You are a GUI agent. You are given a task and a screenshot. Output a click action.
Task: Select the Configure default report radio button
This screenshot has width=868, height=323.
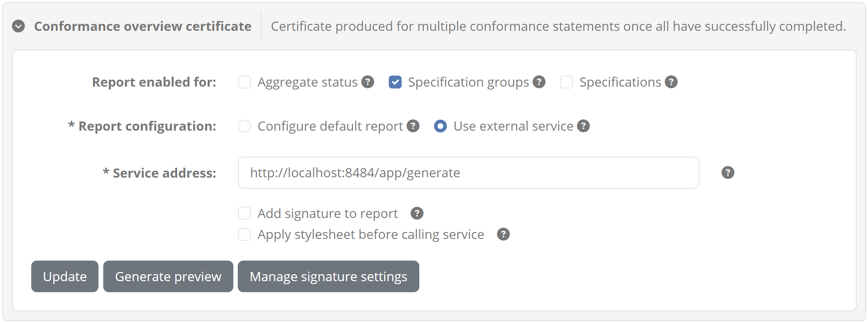point(244,126)
